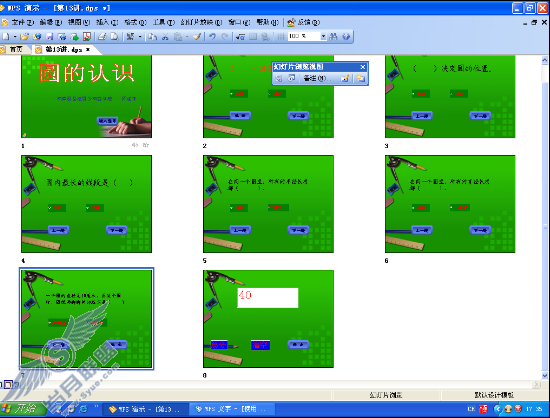Select slide 2 thumbnail

click(x=268, y=96)
